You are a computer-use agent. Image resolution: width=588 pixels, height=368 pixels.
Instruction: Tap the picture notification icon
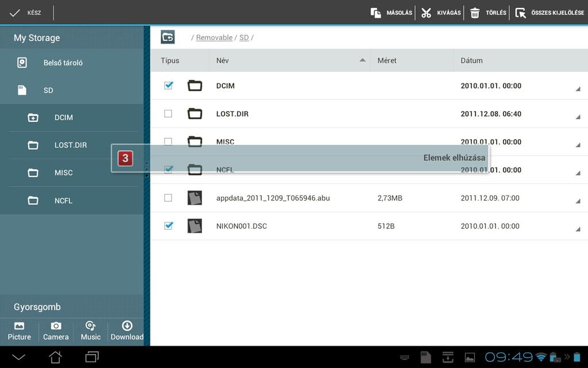click(x=470, y=358)
